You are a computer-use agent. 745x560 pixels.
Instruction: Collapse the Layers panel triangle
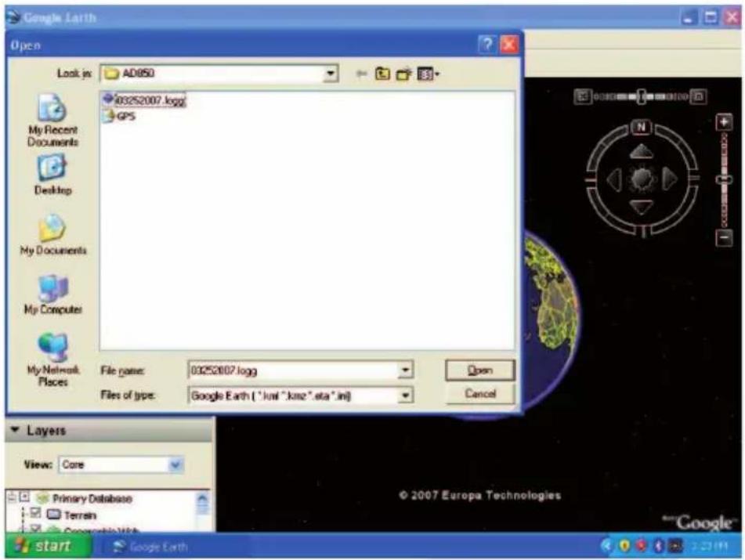tap(15, 430)
